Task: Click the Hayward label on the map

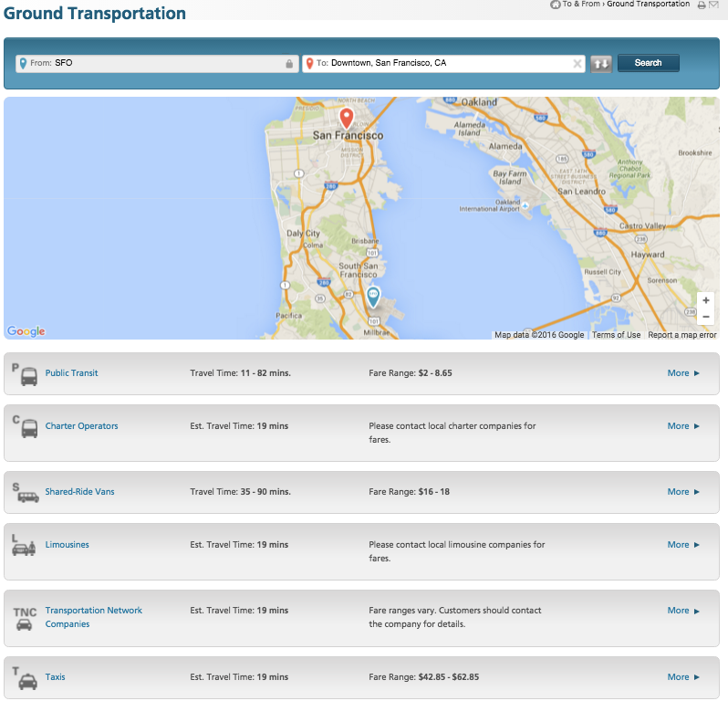Action: [647, 255]
